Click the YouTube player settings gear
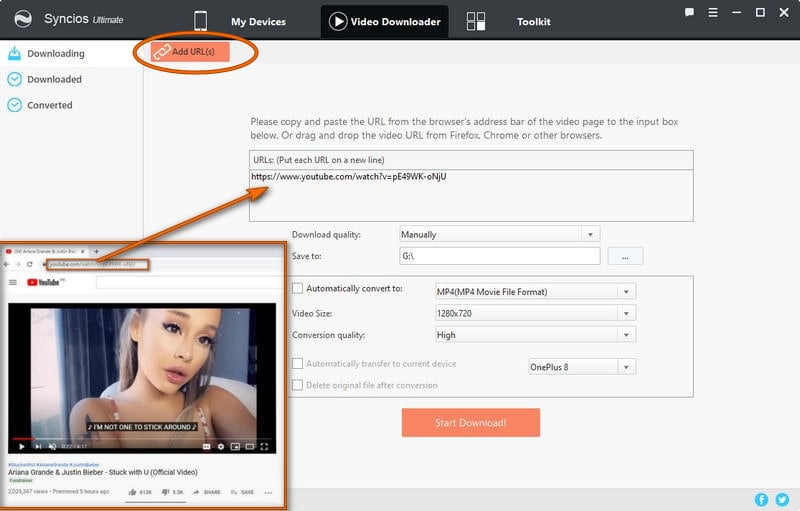800x511 pixels. click(x=220, y=446)
